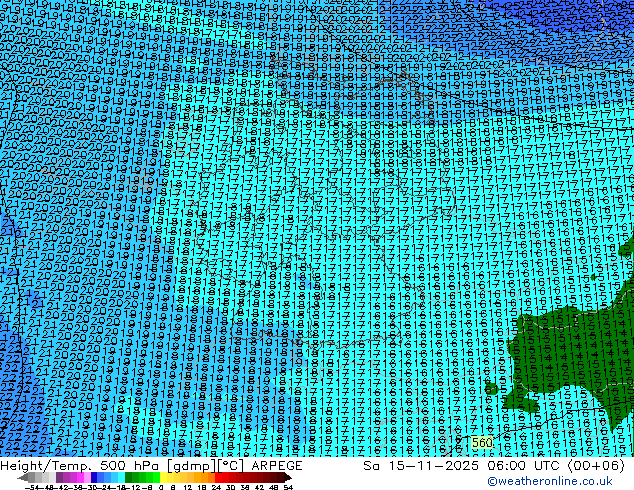Click the dark purple legend swatch
Screen dimensions: 634x490
pos(59,477)
